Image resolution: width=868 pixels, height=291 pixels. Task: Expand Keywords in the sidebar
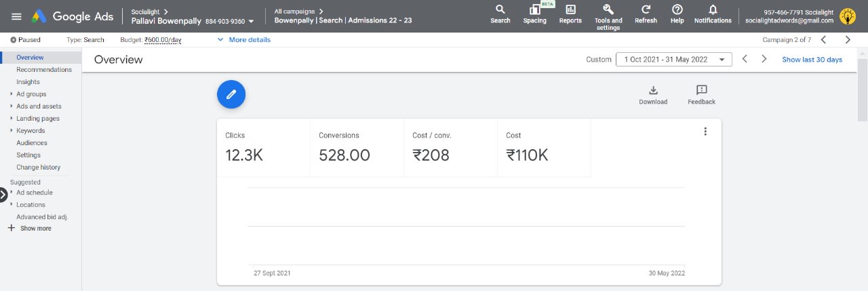click(12, 131)
